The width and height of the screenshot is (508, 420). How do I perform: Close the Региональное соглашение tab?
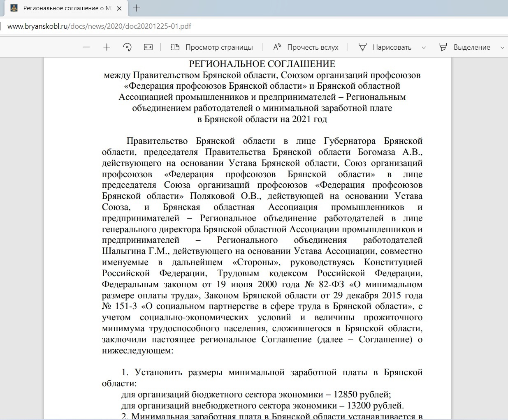click(x=120, y=8)
